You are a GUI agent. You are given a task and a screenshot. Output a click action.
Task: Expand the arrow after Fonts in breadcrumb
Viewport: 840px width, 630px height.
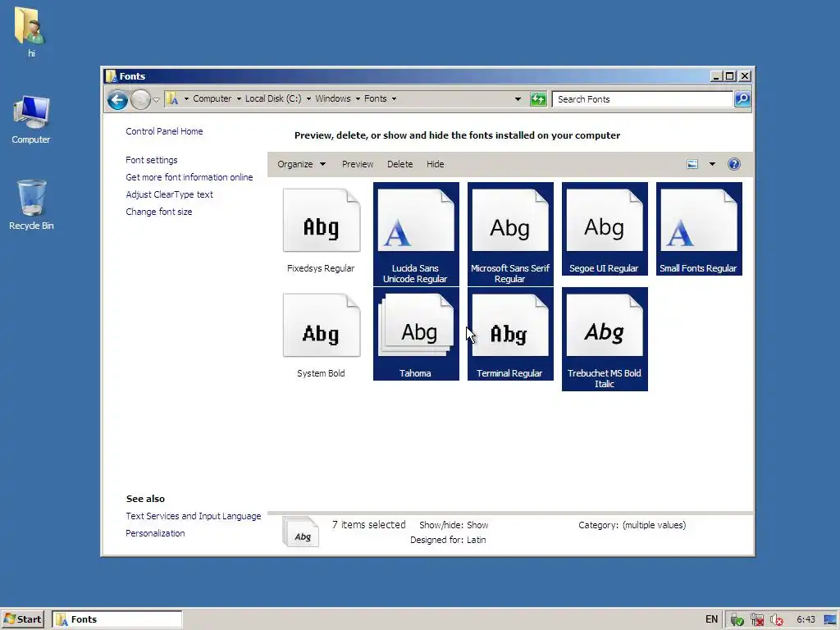(x=394, y=98)
